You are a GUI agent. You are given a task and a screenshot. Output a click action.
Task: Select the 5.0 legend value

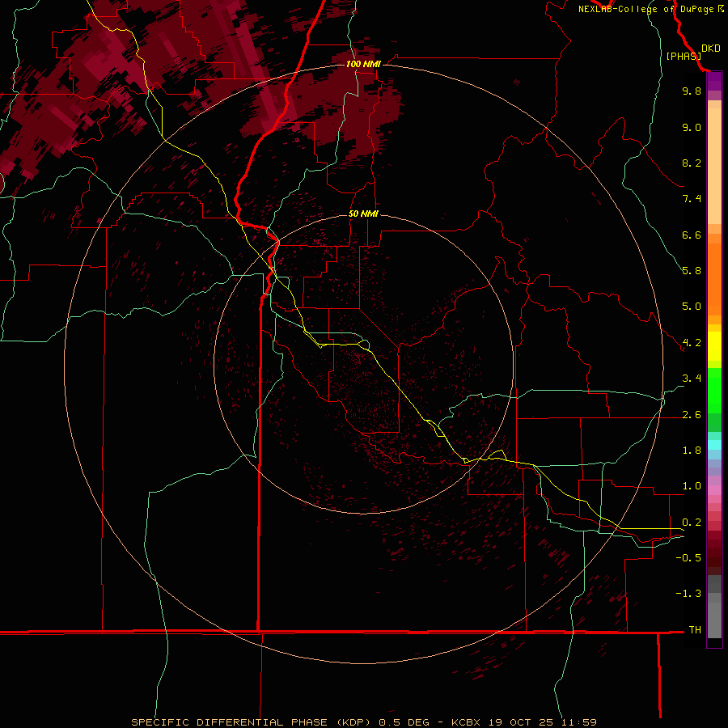(692, 307)
